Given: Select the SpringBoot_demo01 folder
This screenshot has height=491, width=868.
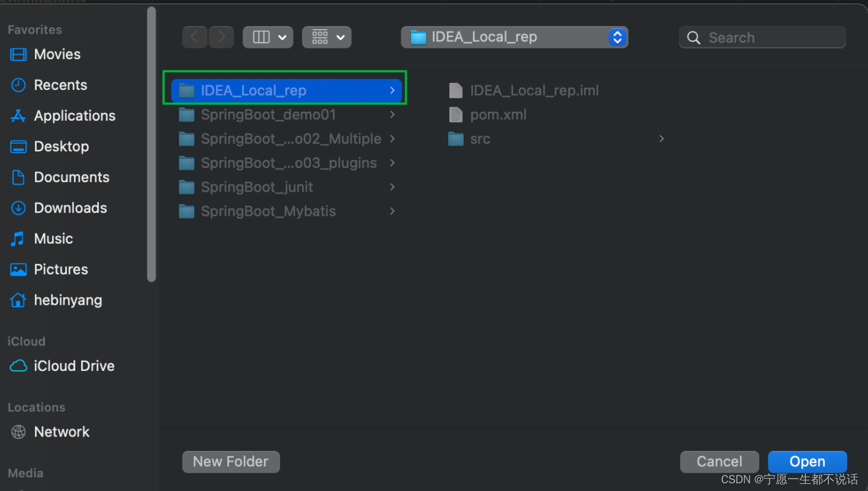Looking at the screenshot, I should tap(287, 115).
